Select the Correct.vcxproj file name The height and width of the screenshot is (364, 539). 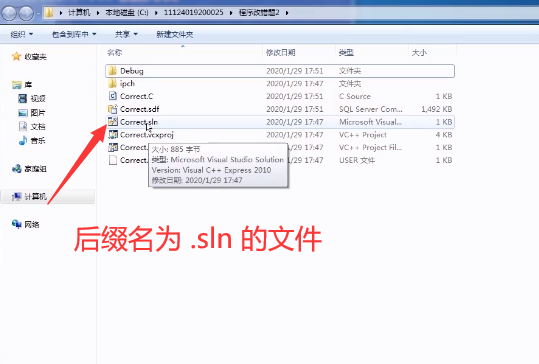tap(147, 135)
